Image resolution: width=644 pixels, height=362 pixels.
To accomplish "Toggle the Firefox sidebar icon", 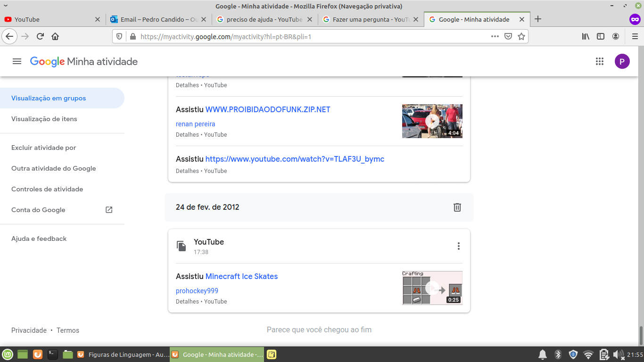I will pos(601,36).
